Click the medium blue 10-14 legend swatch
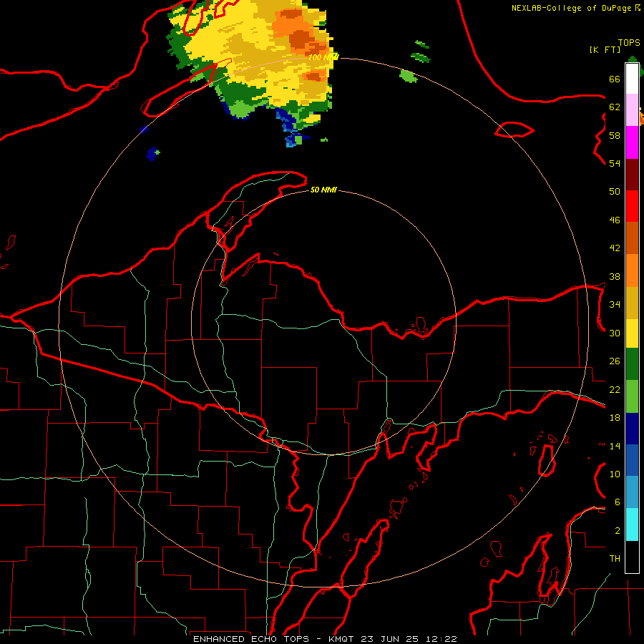This screenshot has width=644, height=644. (632, 460)
